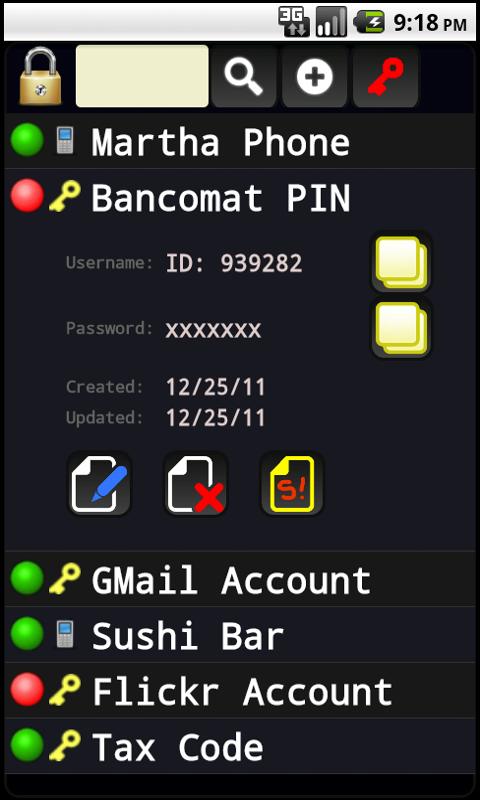
Task: Expand the GMail Account entry
Action: coord(240,579)
